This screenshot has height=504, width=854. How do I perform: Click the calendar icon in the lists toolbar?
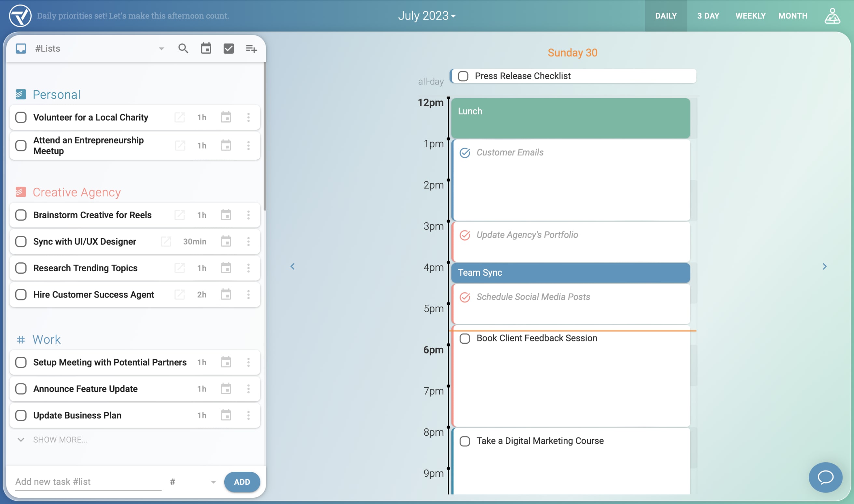[x=206, y=48]
